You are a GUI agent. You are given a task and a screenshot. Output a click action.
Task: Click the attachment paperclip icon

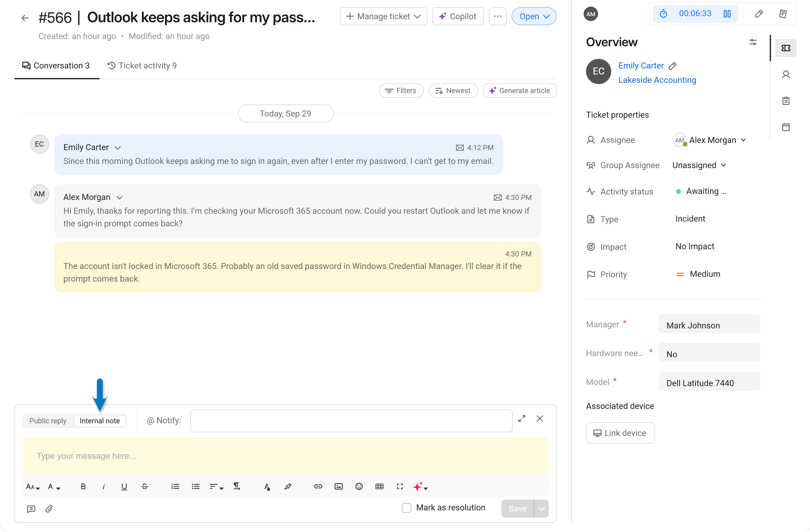coord(49,509)
